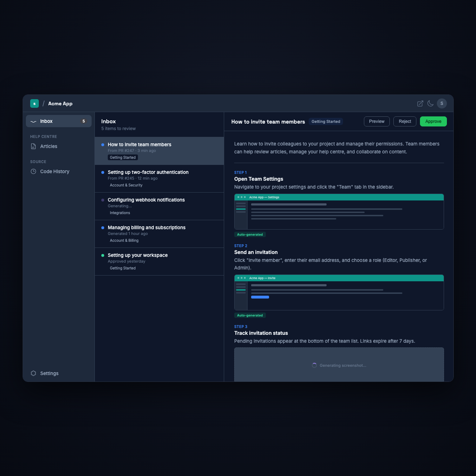Click the Articles document icon
The image size is (476, 476).
coord(33,146)
